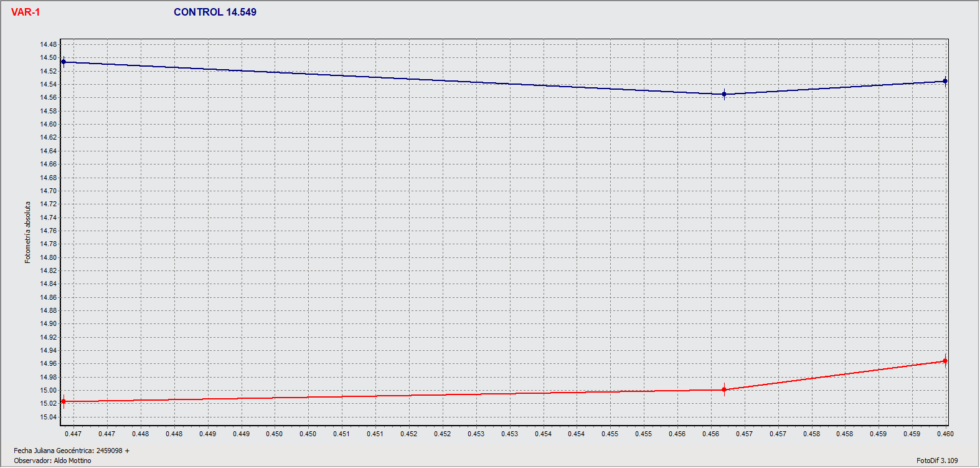The width and height of the screenshot is (980, 468).
Task: Click the 14.54 y-axis tick label
Action: coord(49,84)
